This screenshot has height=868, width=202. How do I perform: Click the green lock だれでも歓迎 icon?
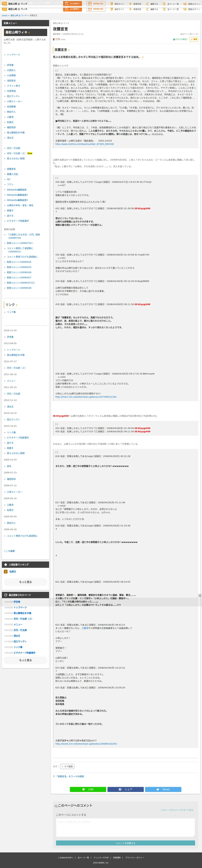coord(174,39)
